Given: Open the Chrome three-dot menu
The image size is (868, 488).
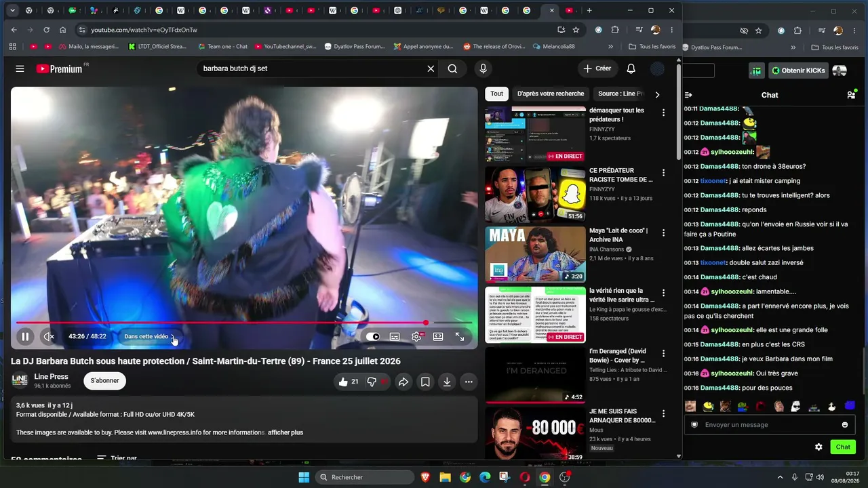Looking at the screenshot, I should click(x=672, y=30).
